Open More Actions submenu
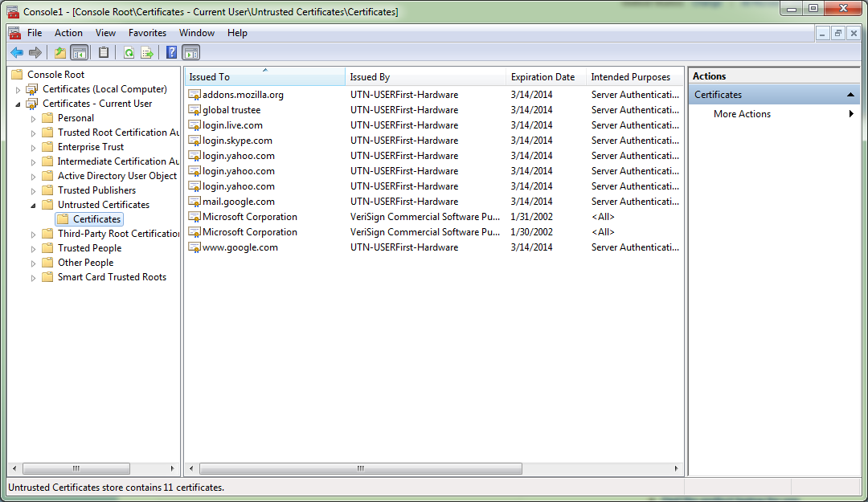 point(775,114)
